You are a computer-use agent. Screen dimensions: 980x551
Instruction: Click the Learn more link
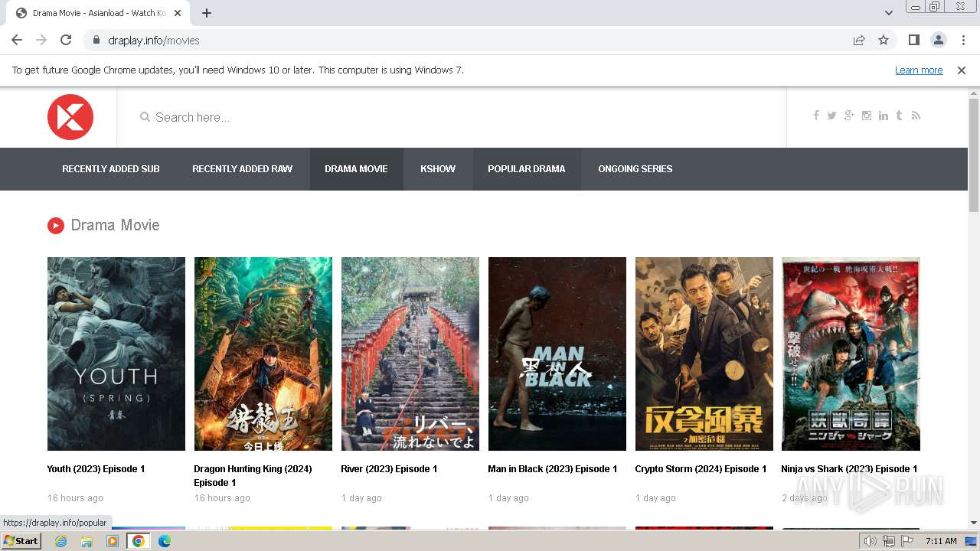coord(919,70)
